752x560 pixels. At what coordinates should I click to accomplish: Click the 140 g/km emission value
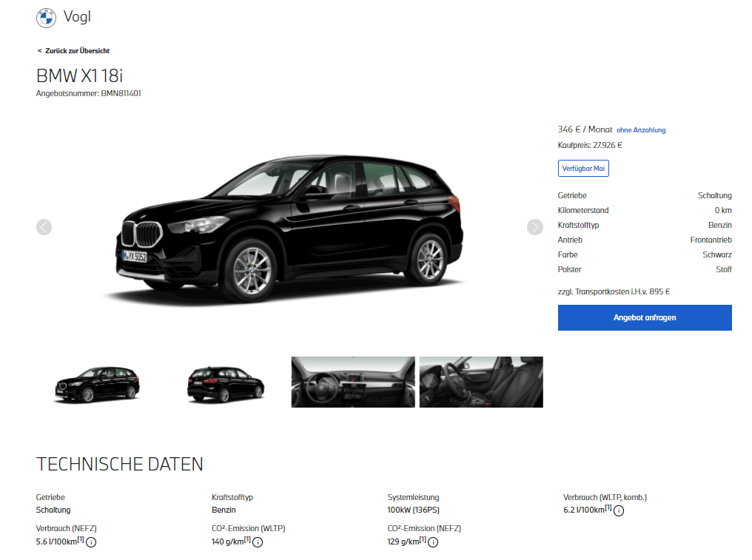228,542
